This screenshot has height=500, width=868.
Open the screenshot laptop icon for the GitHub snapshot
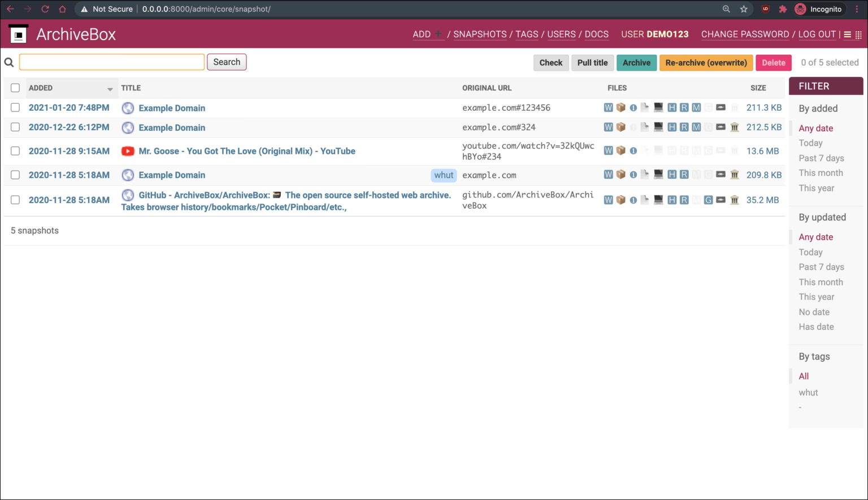pyautogui.click(x=658, y=200)
